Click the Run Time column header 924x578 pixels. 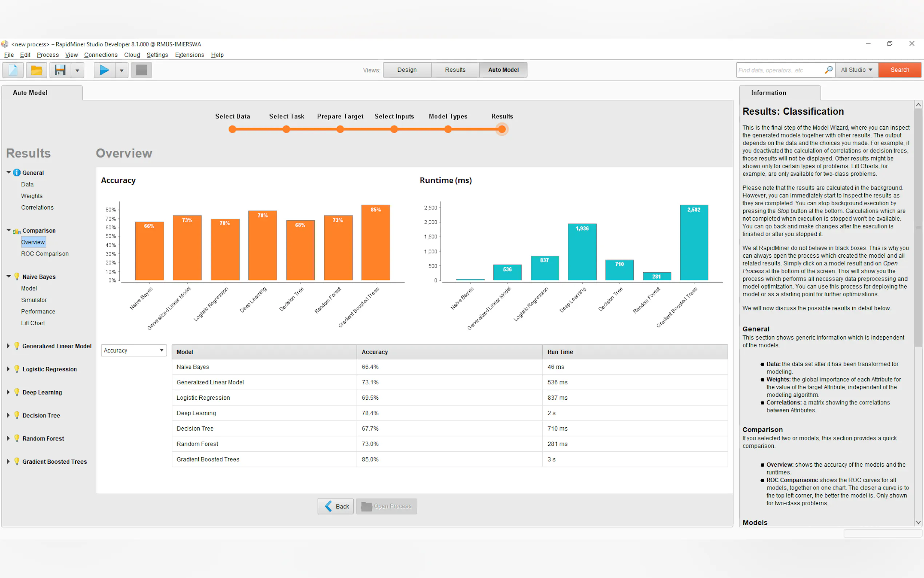635,352
